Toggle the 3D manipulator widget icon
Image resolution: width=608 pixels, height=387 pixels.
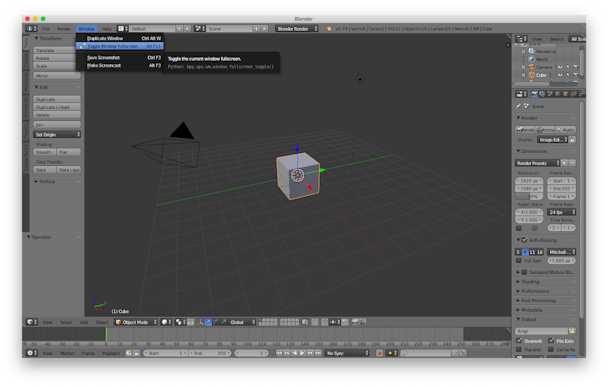[x=200, y=322]
